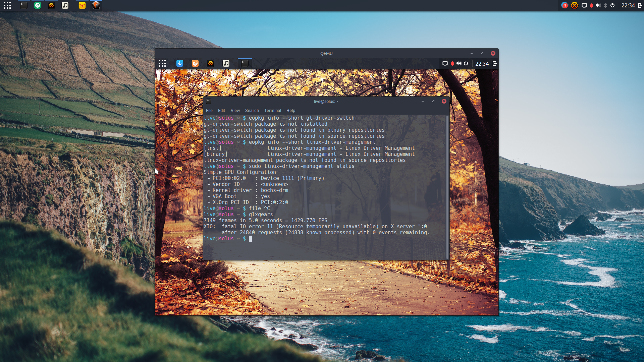The width and height of the screenshot is (644, 362).
Task: Click the QEMU window title text
Action: pos(326,53)
